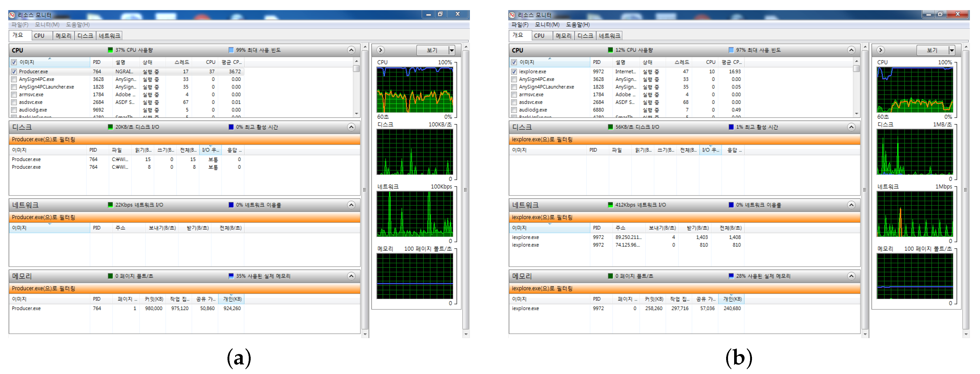The height and width of the screenshot is (374, 980).
Task: Uncheck the iexplore.exe checkbox
Action: pyautogui.click(x=514, y=72)
